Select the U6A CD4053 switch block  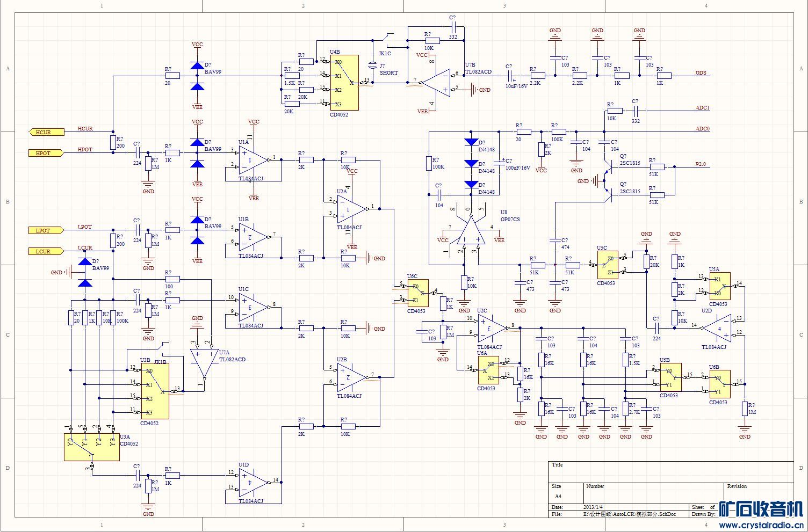[488, 370]
